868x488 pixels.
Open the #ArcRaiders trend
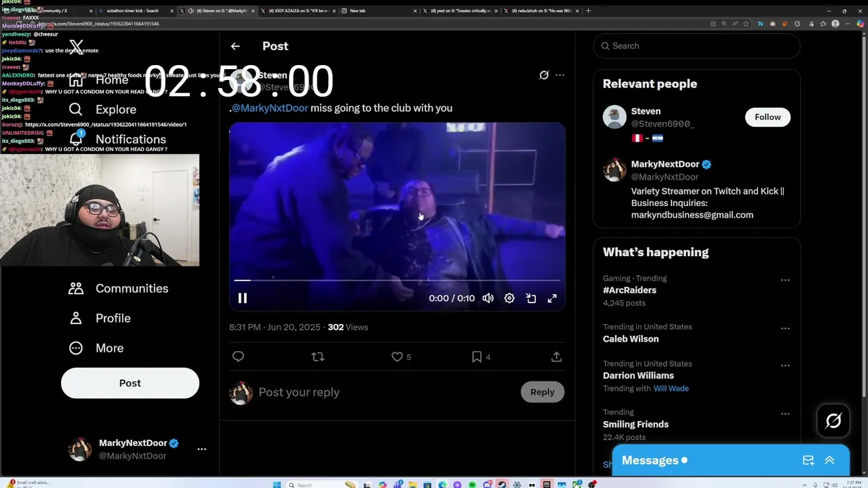tap(629, 290)
